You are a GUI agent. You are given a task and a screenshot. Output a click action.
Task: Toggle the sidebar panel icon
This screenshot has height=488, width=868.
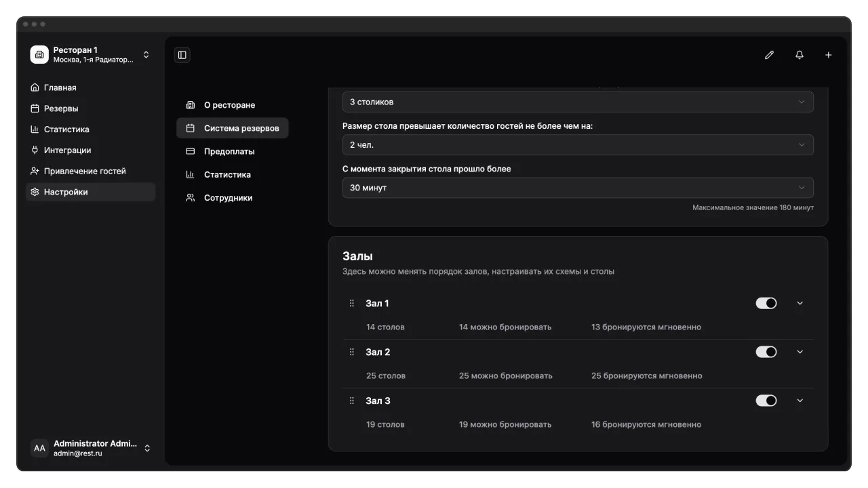coord(182,55)
